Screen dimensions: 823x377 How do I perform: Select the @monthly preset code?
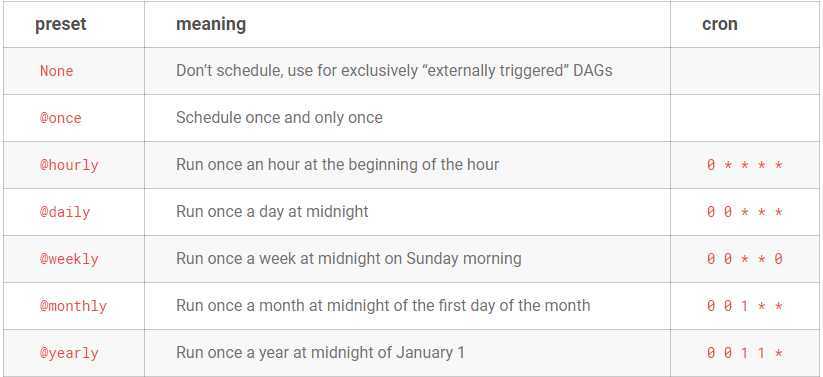(73, 306)
